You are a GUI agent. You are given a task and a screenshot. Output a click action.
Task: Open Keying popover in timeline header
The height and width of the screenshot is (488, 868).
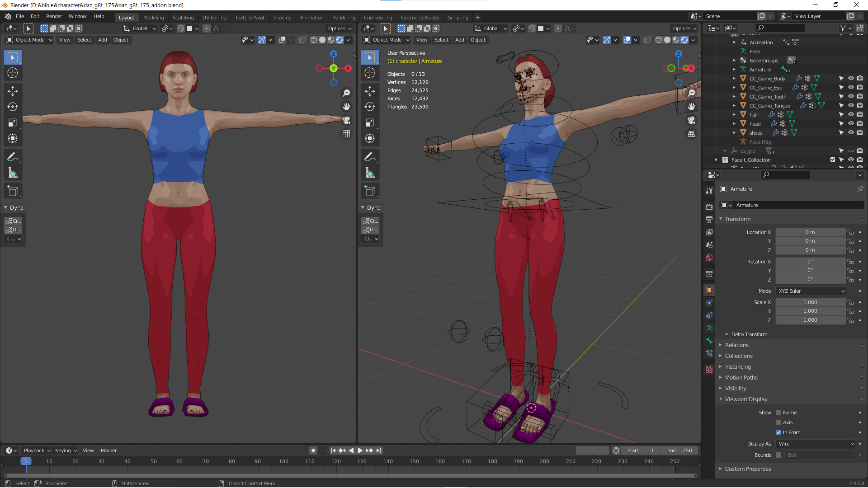point(66,450)
